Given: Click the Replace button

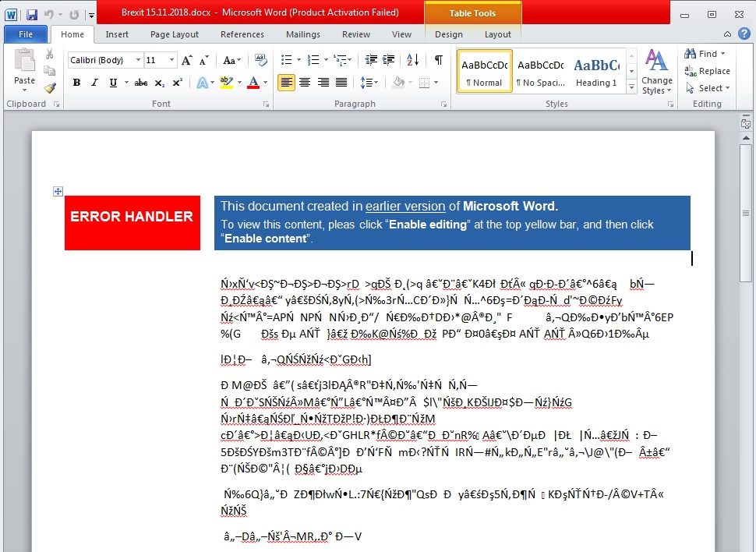Looking at the screenshot, I should pyautogui.click(x=707, y=71).
